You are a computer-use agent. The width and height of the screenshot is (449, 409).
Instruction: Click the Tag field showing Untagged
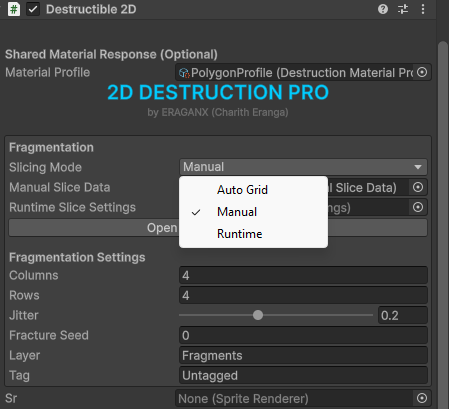coord(303,375)
